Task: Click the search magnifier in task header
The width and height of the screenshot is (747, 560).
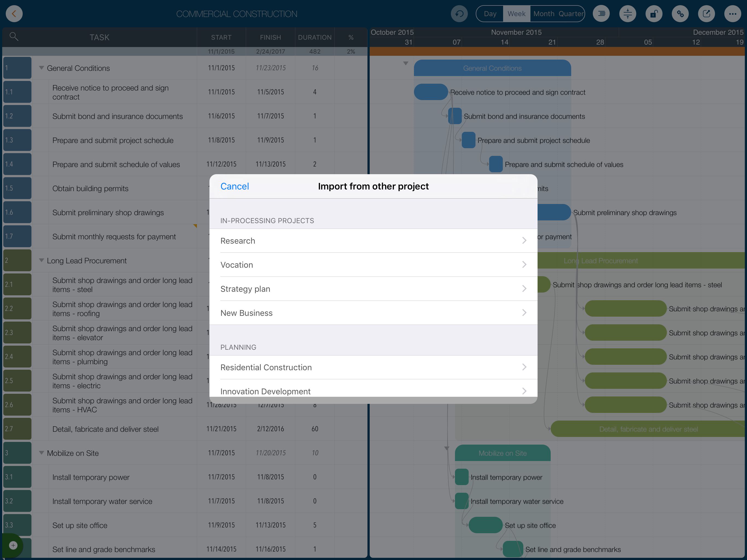Action: 14,36
